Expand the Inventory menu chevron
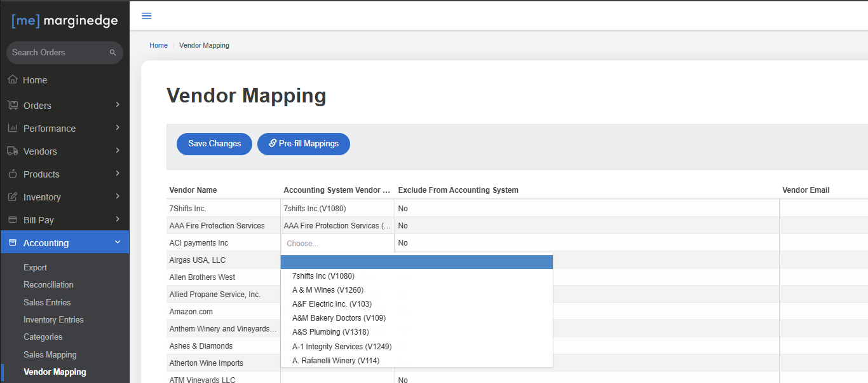Screen dimensions: 868x383 (x=118, y=197)
